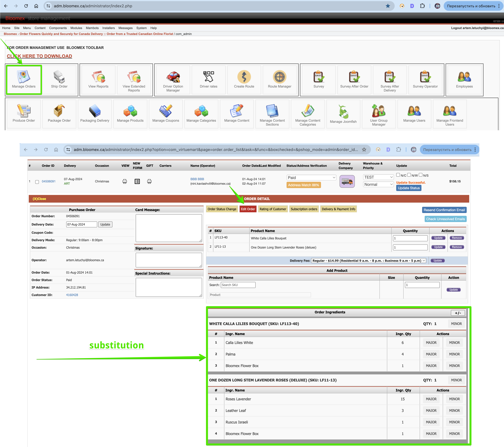
Task: Open the Mambots menu
Action: [x=92, y=28]
